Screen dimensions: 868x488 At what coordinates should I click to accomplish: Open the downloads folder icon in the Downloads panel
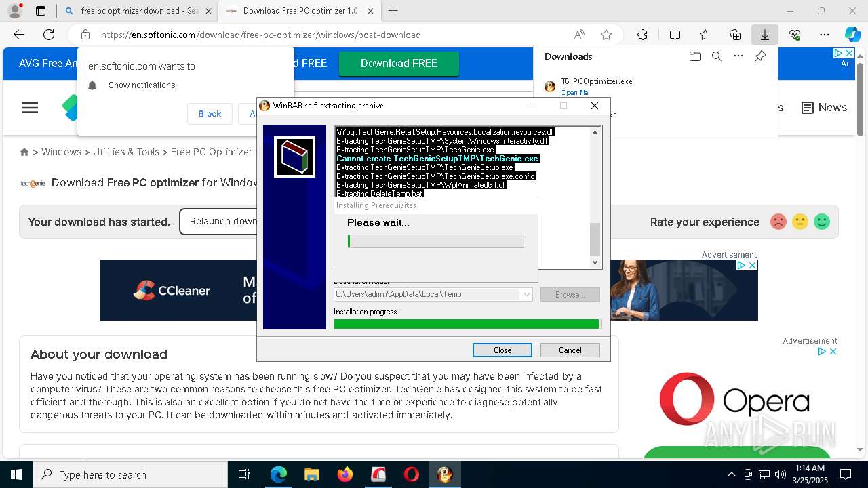[694, 56]
